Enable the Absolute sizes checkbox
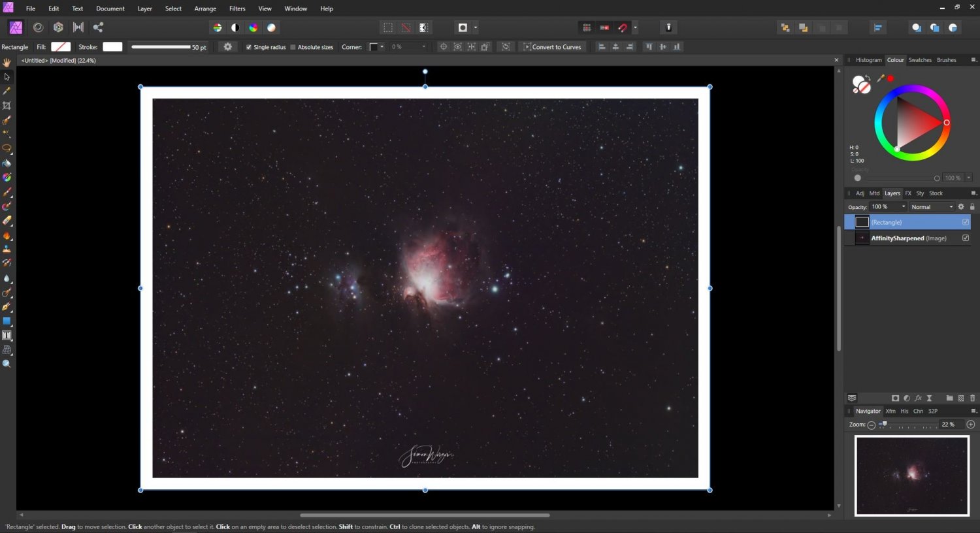Screen dimensions: 980x533 [x=293, y=47]
